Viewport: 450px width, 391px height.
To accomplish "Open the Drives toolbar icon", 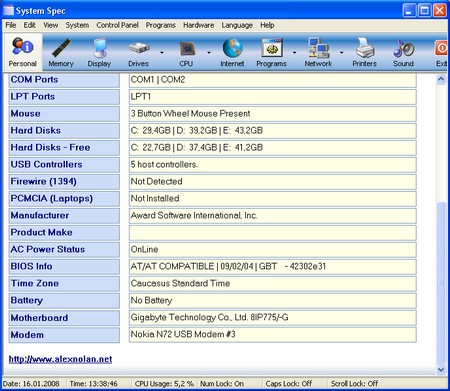I will pos(138,52).
